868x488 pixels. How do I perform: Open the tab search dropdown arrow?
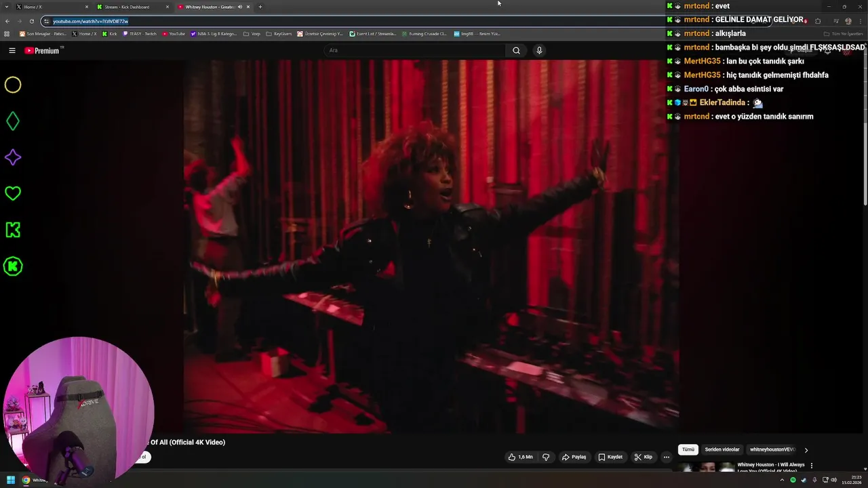[x=6, y=7]
